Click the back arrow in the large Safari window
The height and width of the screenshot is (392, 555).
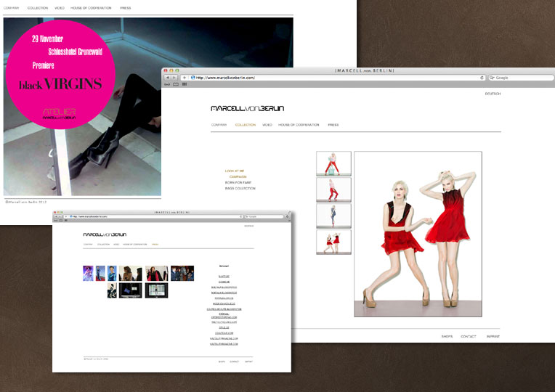(168, 78)
